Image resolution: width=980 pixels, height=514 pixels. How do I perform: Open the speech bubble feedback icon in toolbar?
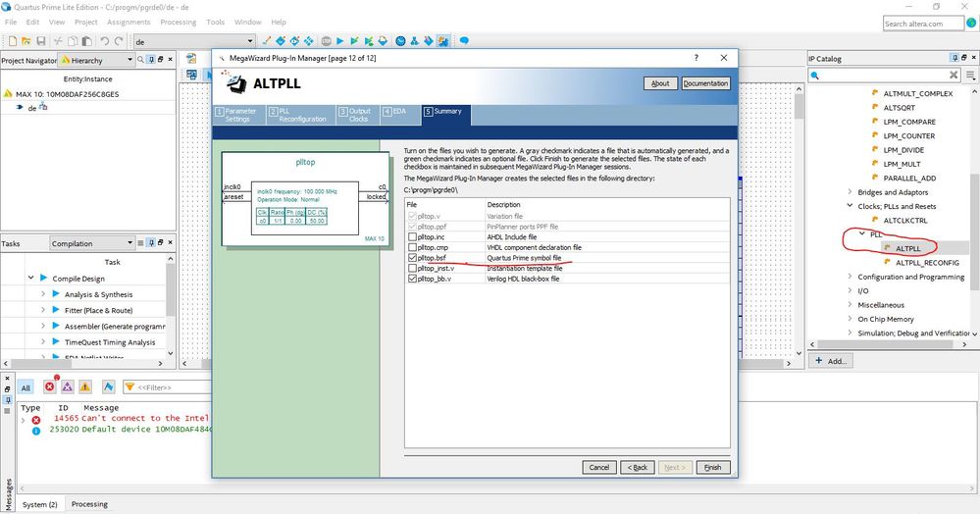click(464, 41)
